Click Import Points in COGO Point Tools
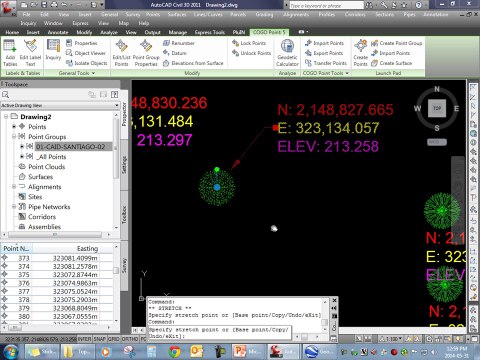The width and height of the screenshot is (480, 360). [x=324, y=43]
